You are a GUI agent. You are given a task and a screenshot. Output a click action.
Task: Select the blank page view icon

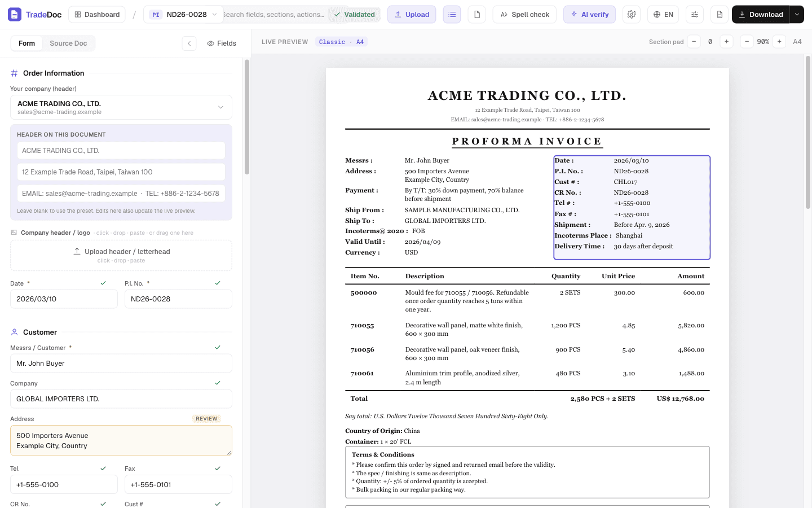477,15
